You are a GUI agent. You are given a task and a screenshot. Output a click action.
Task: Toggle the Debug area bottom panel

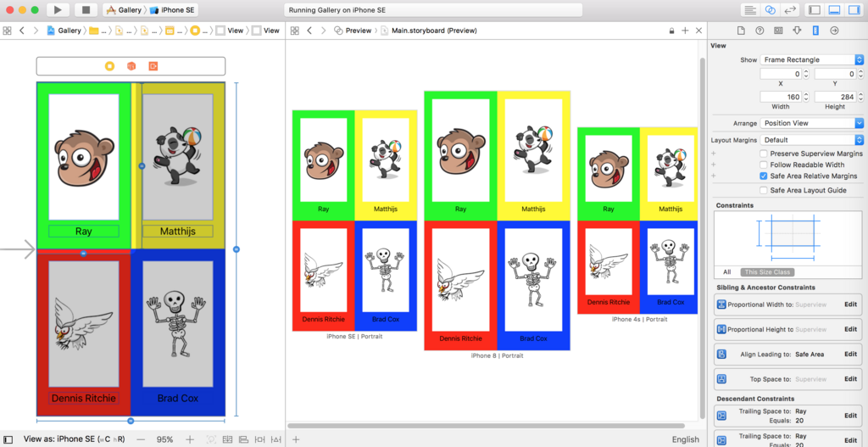click(x=834, y=10)
